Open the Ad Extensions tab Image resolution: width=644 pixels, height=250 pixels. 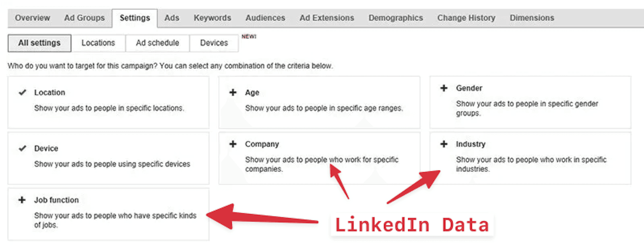pos(327,18)
